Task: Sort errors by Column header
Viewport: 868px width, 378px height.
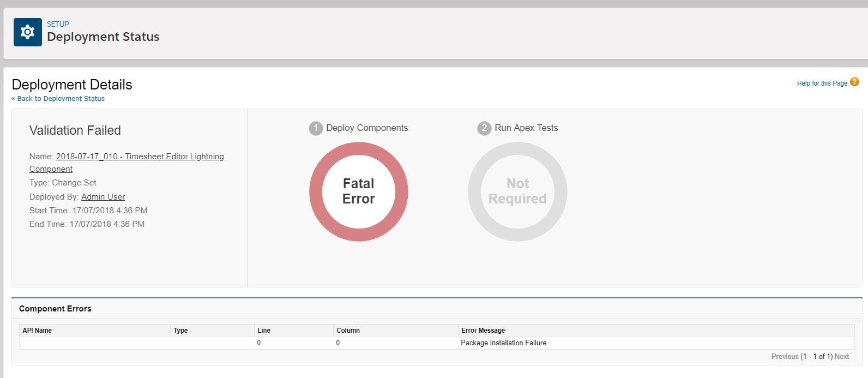Action: coord(348,331)
